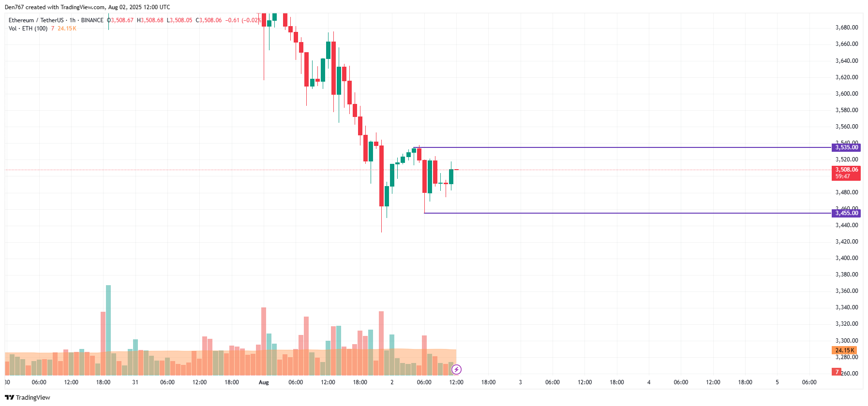The height and width of the screenshot is (406, 868).
Task: Select the lower purple horizontal line
Action: (628, 213)
